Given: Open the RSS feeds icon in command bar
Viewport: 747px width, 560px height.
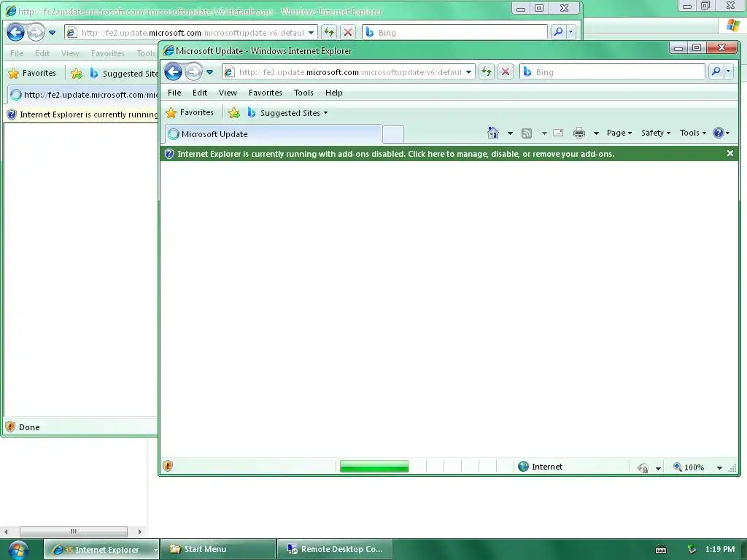Looking at the screenshot, I should 527,133.
